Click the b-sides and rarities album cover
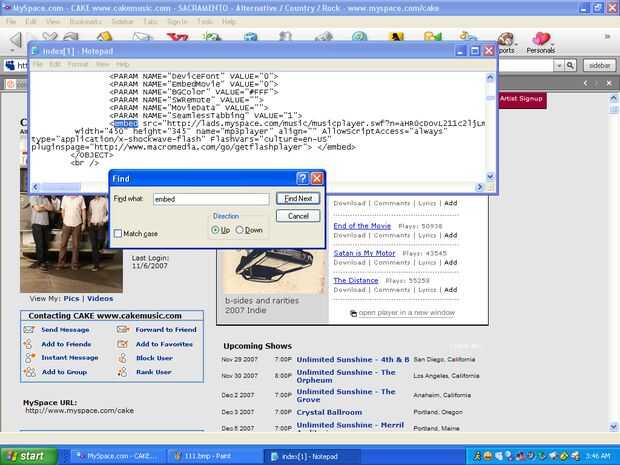 click(x=274, y=271)
